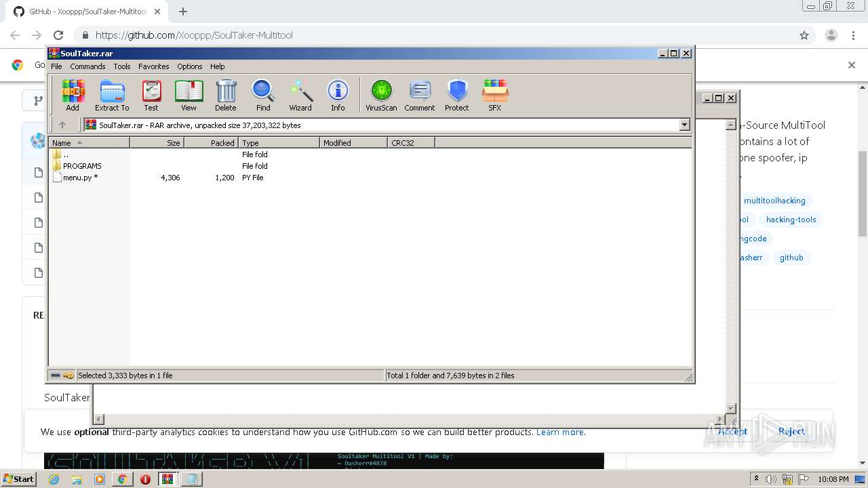The image size is (868, 488).
Task: Click the Chrome address bar URL
Action: click(x=194, y=35)
